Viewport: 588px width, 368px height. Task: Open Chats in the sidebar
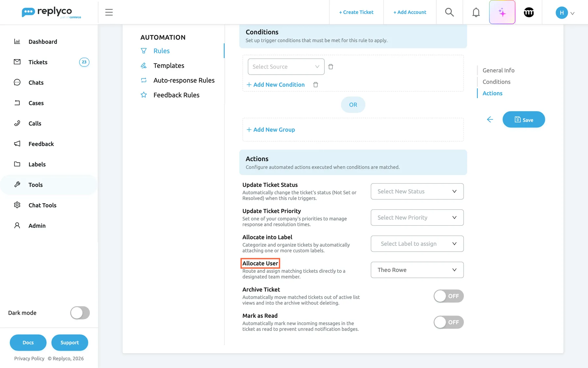tap(36, 82)
